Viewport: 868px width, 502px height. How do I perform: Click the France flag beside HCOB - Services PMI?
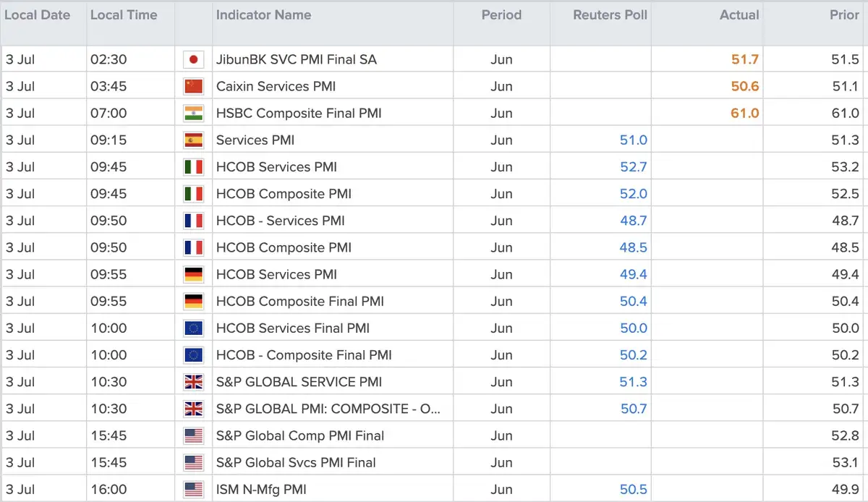pyautogui.click(x=193, y=221)
